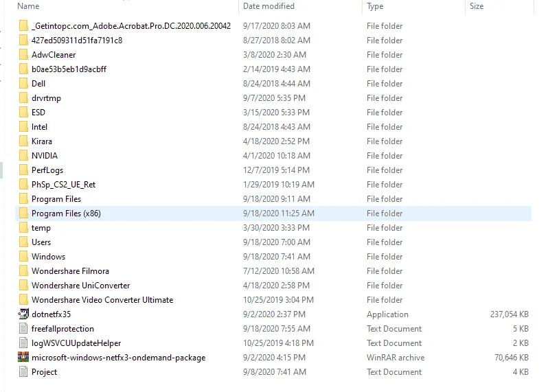Click the '237,054 KB' size value
This screenshot has height=392, width=559.
click(x=510, y=314)
